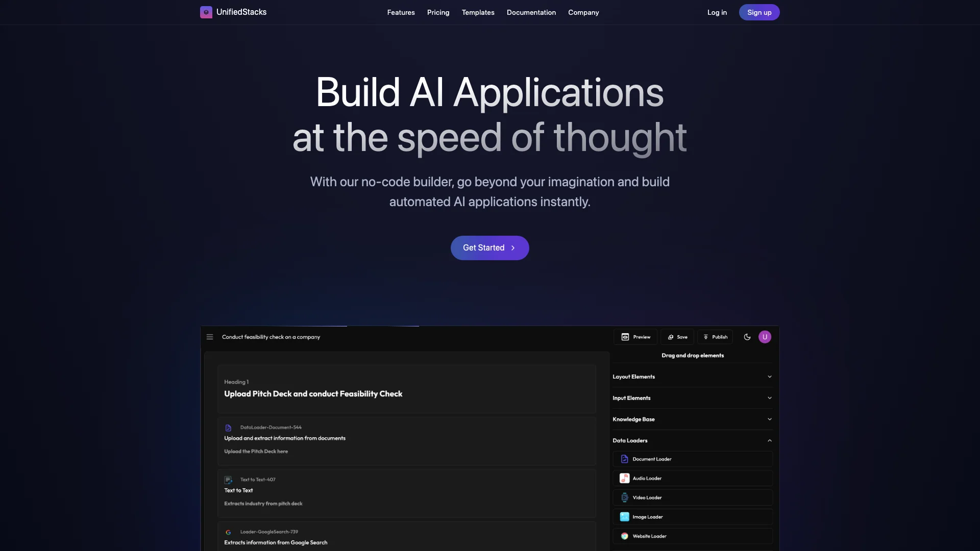
Task: Collapse the Data Loaders expander
Action: [x=769, y=441]
